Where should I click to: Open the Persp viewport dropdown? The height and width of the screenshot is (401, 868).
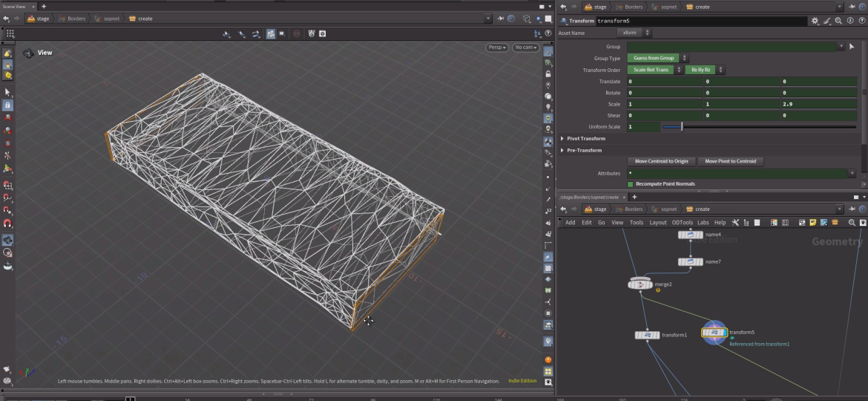[496, 48]
